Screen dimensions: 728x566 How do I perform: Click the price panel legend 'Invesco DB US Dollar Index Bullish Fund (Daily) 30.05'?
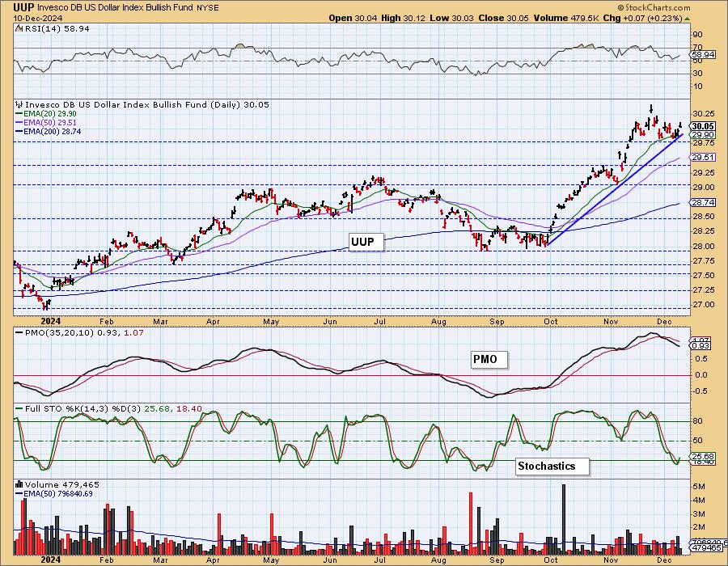(x=142, y=105)
